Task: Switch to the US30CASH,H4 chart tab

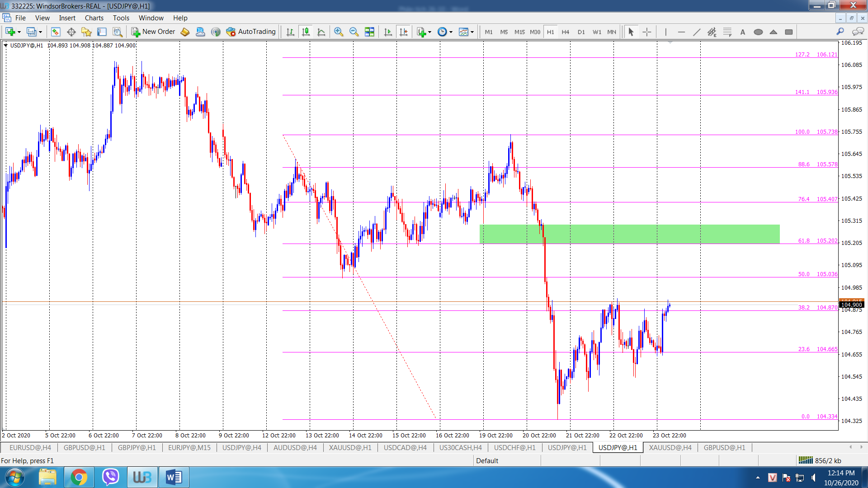Action: point(460,447)
